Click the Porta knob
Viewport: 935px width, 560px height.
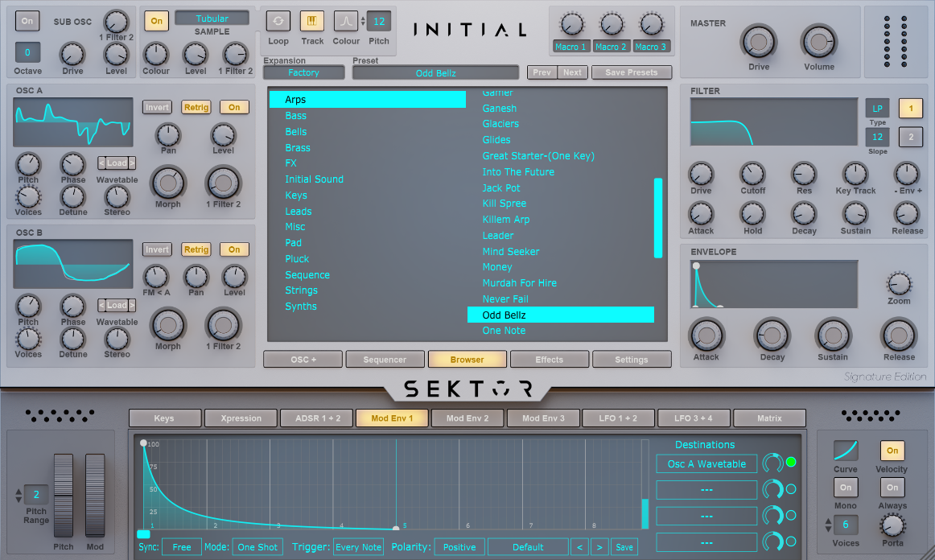(892, 526)
